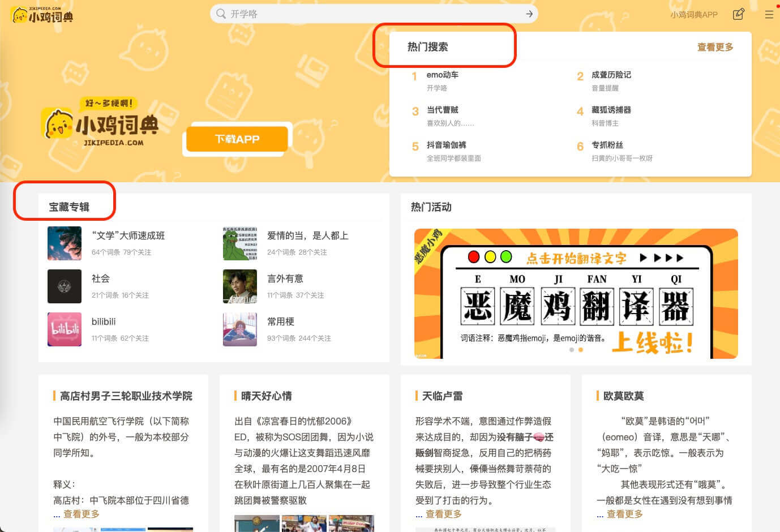Select the bilibili collection icon thumbnail

[64, 329]
